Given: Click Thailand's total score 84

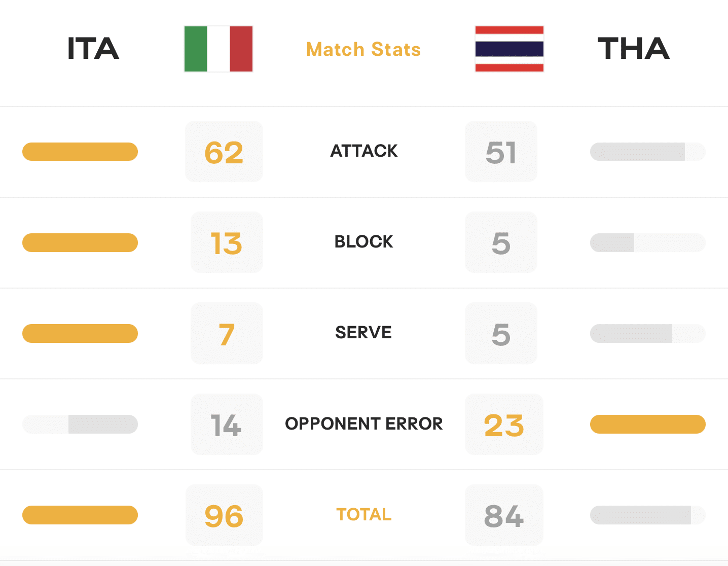Looking at the screenshot, I should [504, 515].
